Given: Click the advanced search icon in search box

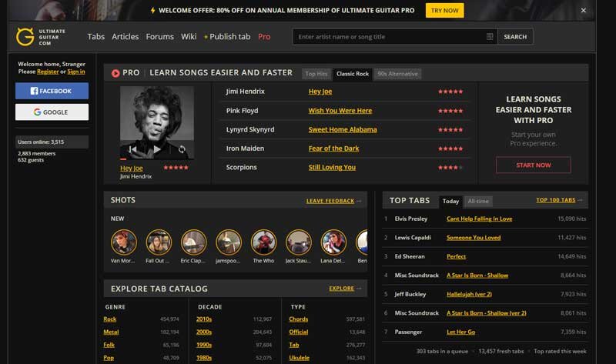Looking at the screenshot, I should pos(490,36).
